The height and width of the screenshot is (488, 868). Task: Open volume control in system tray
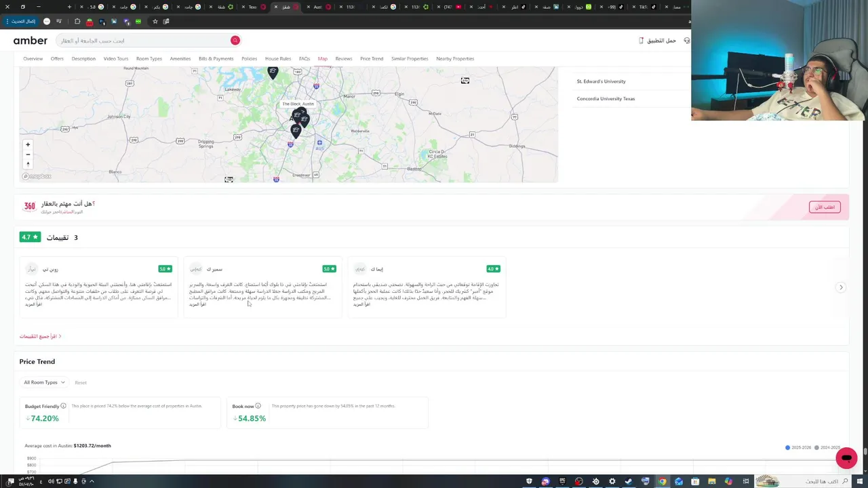click(50, 481)
